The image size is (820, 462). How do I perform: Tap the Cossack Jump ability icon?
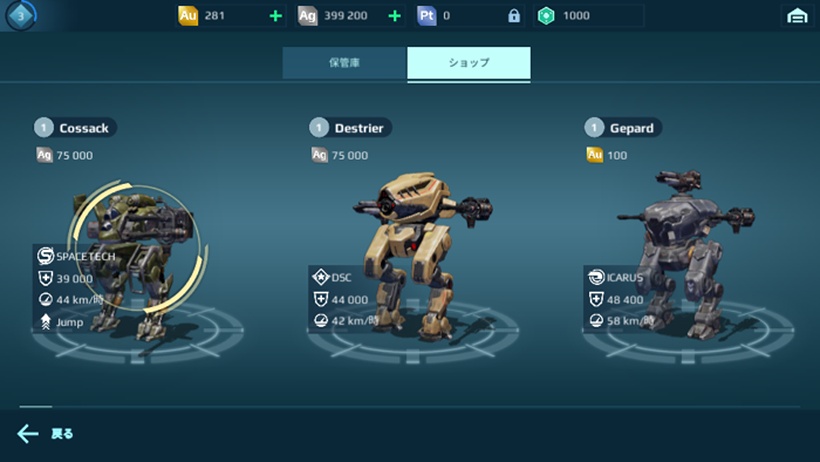pyautogui.click(x=45, y=322)
